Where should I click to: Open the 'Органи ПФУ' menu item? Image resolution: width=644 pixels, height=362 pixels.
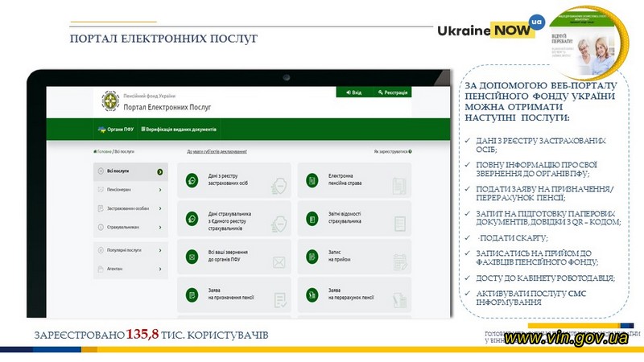[116, 130]
